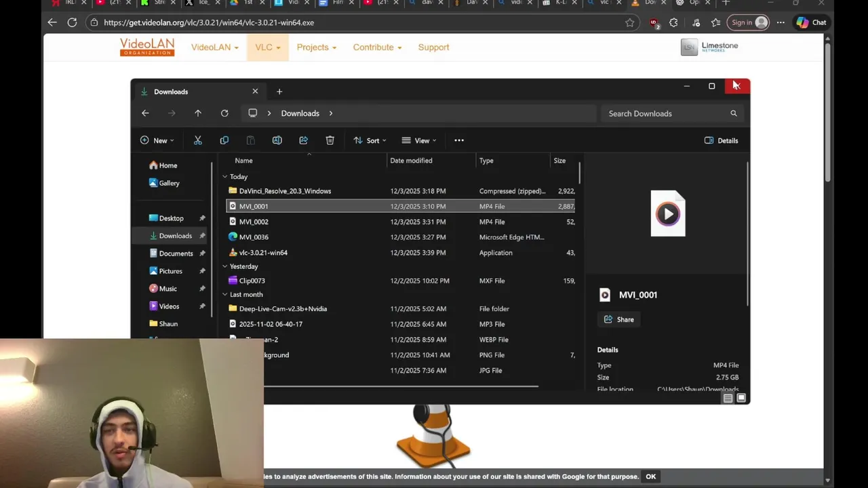Toggle the Details pane button
Viewport: 868px width, 488px height.
point(721,140)
